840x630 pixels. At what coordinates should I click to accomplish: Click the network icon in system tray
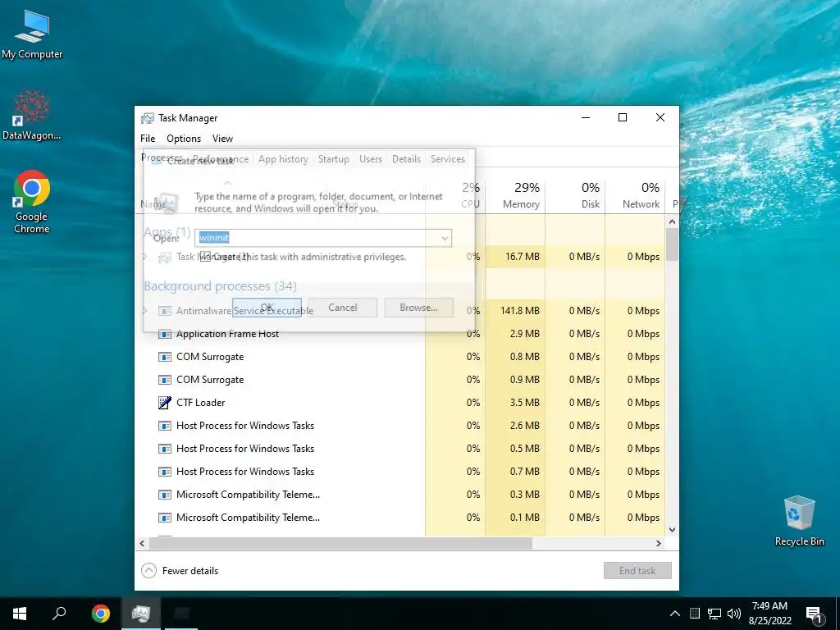click(714, 614)
